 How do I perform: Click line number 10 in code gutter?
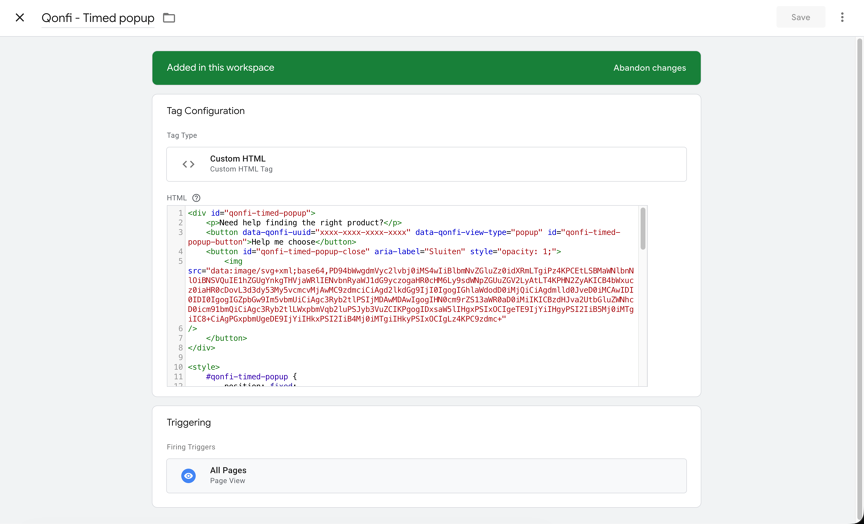click(178, 367)
